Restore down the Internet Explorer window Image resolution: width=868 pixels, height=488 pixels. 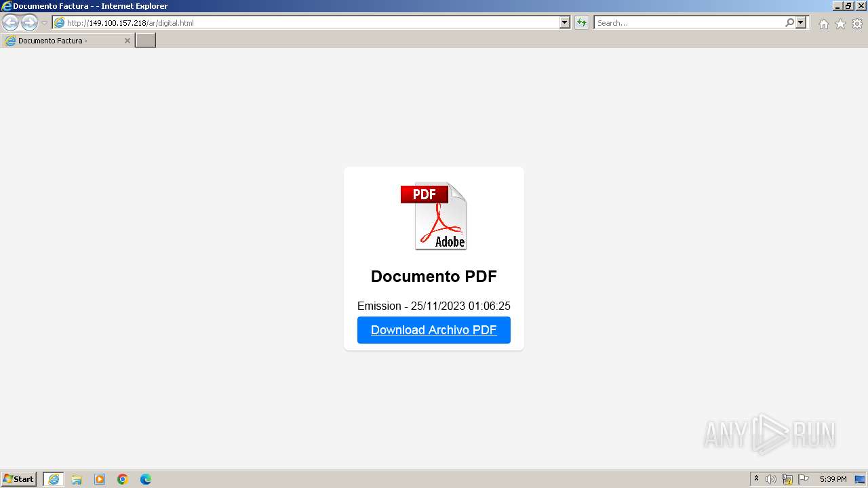coord(849,6)
